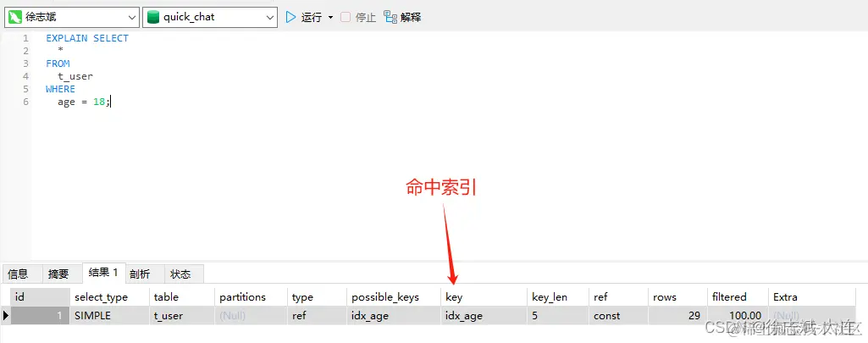
Task: Open the connection dropdown 徐志斌
Action: [71, 17]
